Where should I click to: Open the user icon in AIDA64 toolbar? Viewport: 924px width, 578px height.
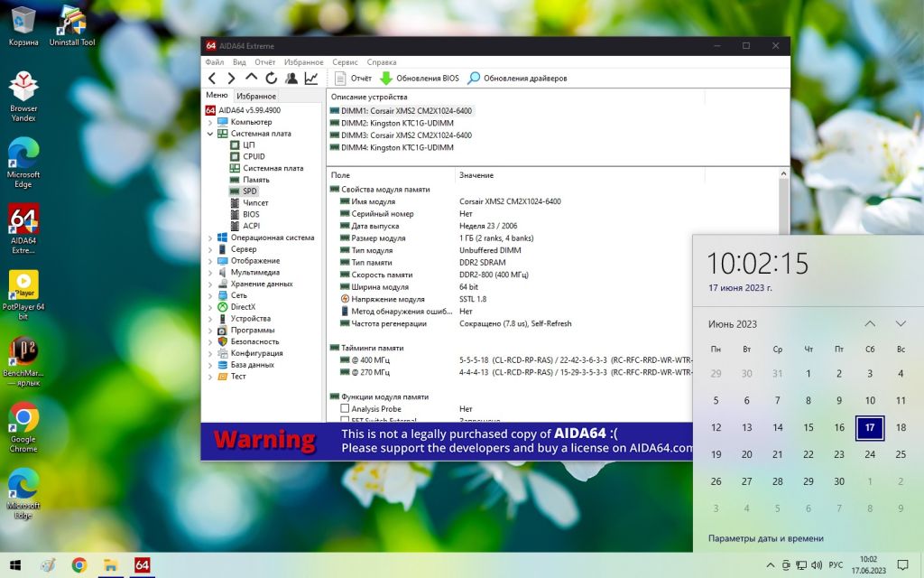pyautogui.click(x=291, y=78)
